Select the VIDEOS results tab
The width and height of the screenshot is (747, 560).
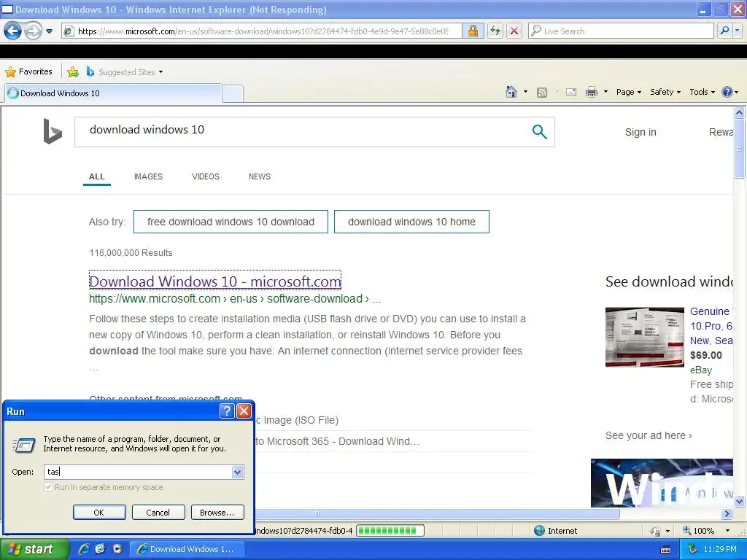[x=205, y=176]
